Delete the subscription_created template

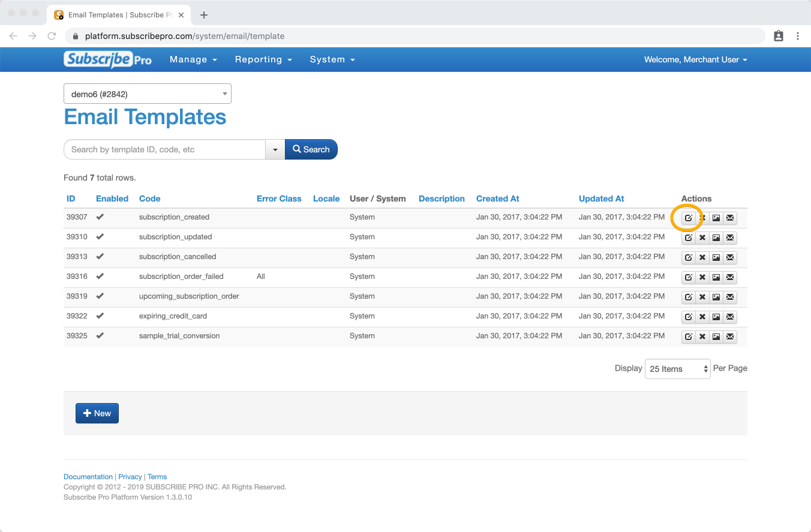pyautogui.click(x=702, y=218)
